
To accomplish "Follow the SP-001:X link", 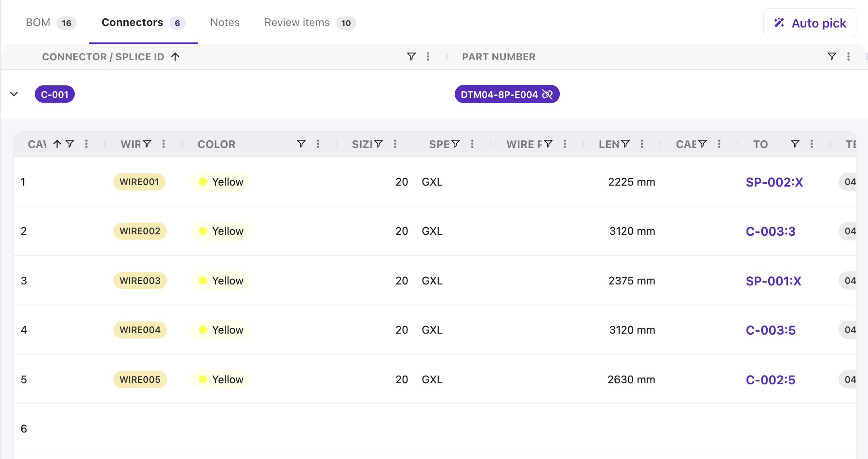I will pyautogui.click(x=773, y=281).
